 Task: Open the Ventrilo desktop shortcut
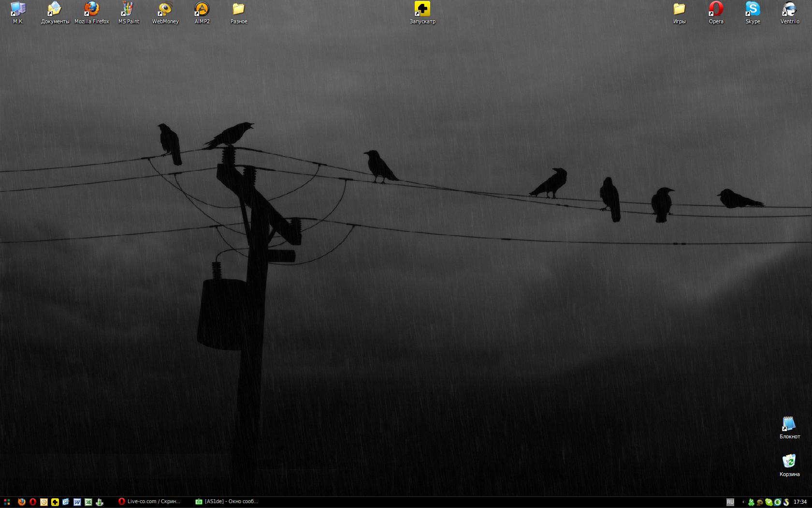pyautogui.click(x=789, y=10)
